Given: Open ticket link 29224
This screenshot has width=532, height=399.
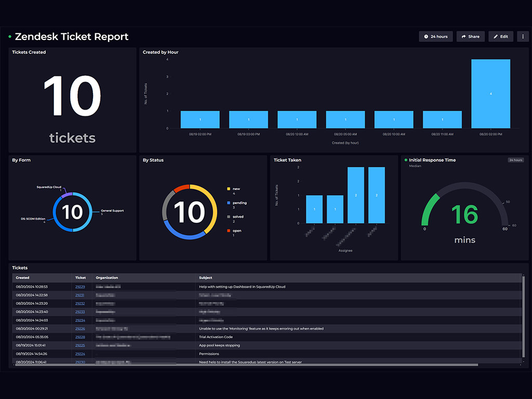Looking at the screenshot, I should pyautogui.click(x=80, y=354).
